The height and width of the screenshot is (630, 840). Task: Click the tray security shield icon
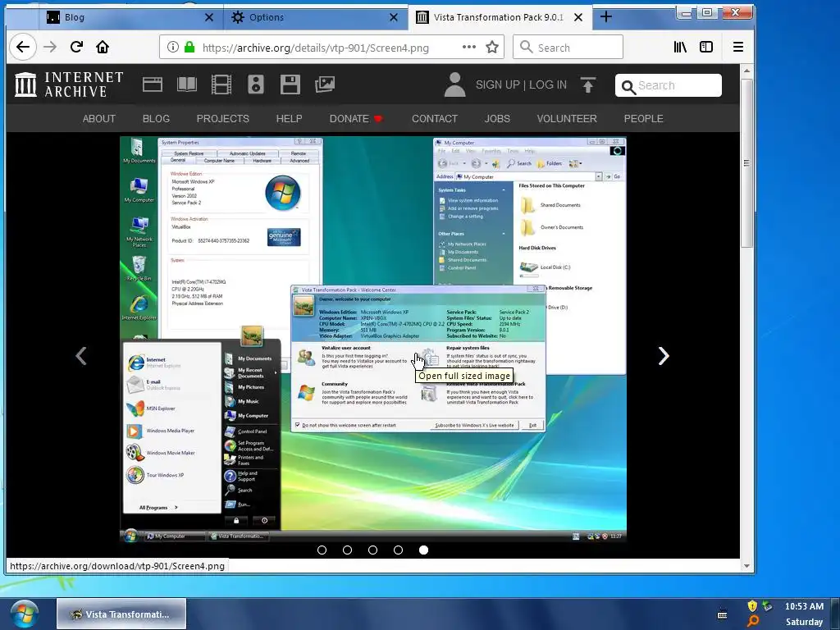752,606
